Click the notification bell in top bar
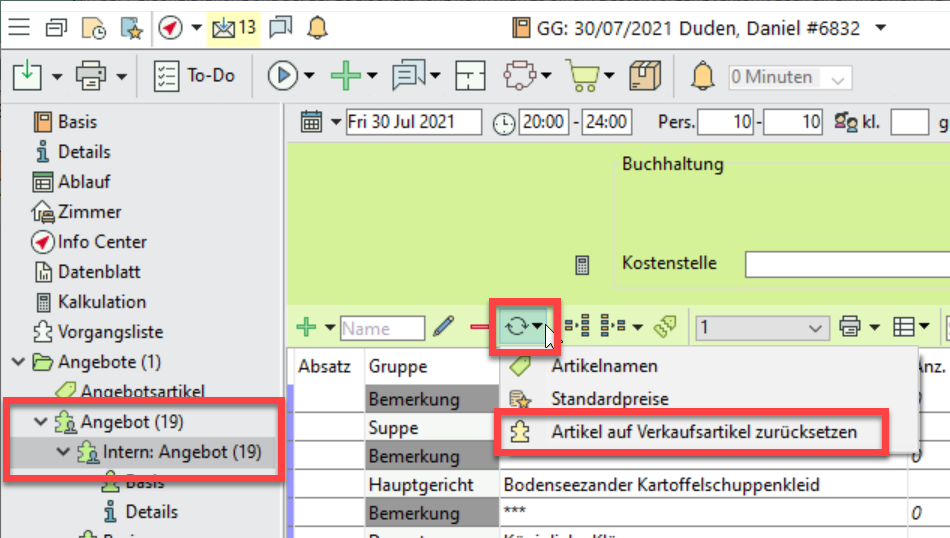The width and height of the screenshot is (950, 538). point(317,27)
